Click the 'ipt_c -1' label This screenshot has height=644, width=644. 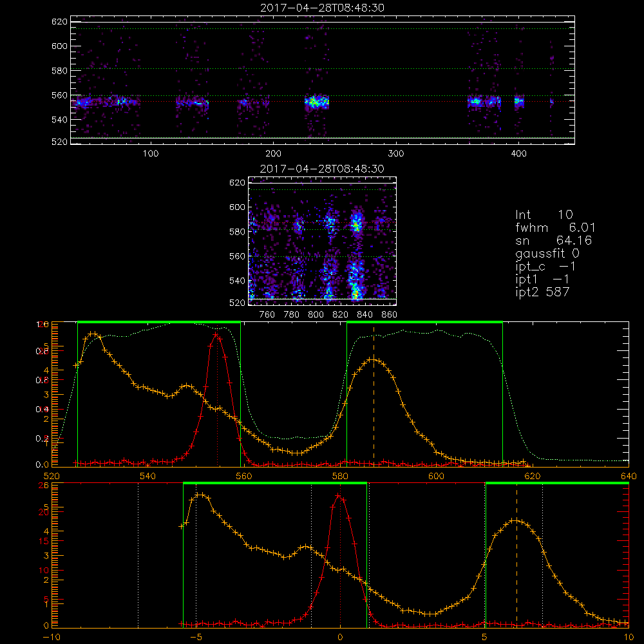(x=545, y=267)
